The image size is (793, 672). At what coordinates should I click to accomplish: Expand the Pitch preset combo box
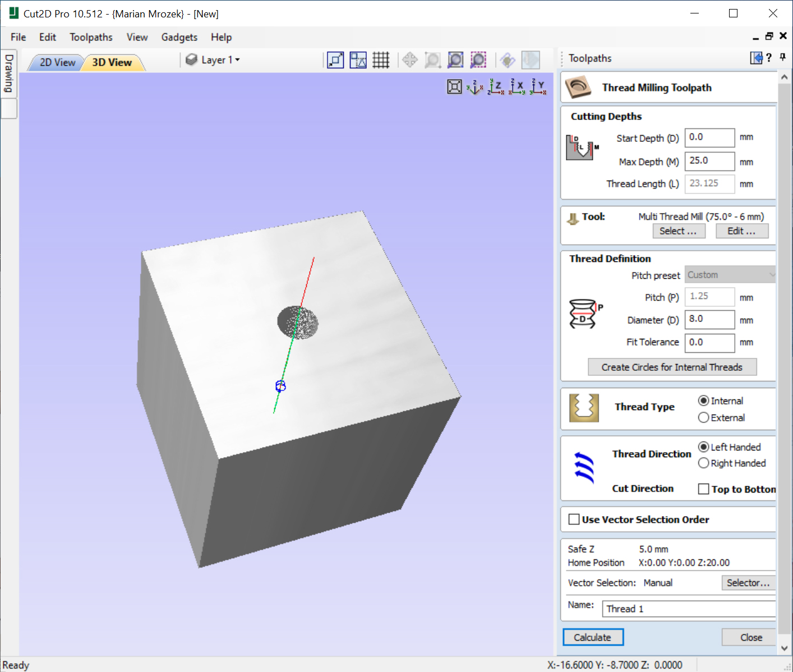(x=730, y=275)
